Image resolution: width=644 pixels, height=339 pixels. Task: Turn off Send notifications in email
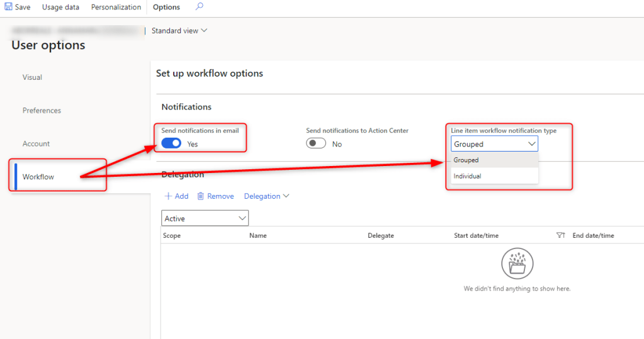coord(171,143)
